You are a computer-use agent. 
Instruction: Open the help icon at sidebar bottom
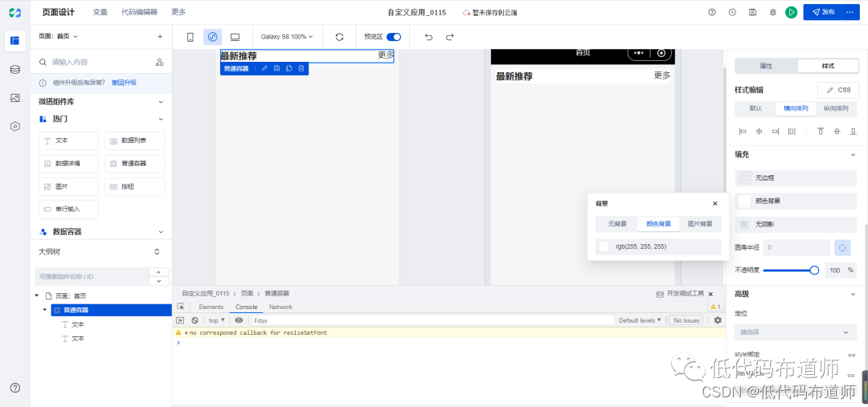15,388
